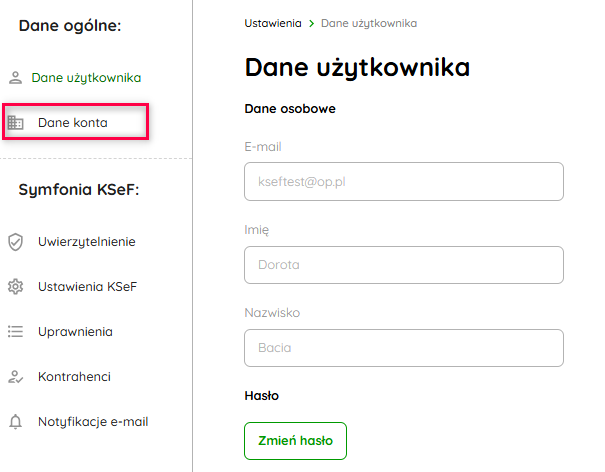605x472 pixels.
Task: Click the person-check icon for Kontrahenci
Action: tap(15, 377)
